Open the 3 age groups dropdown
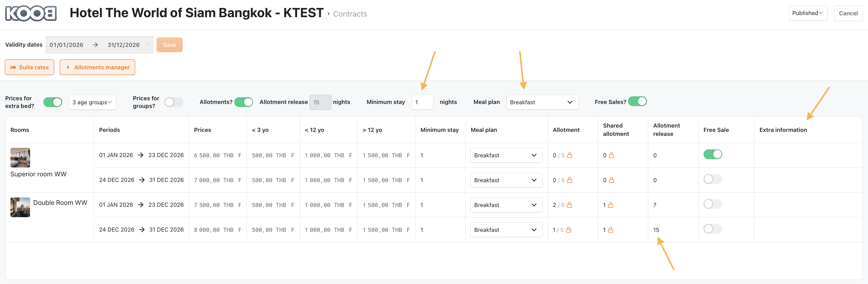Screen dimensions: 868x284 92,102
